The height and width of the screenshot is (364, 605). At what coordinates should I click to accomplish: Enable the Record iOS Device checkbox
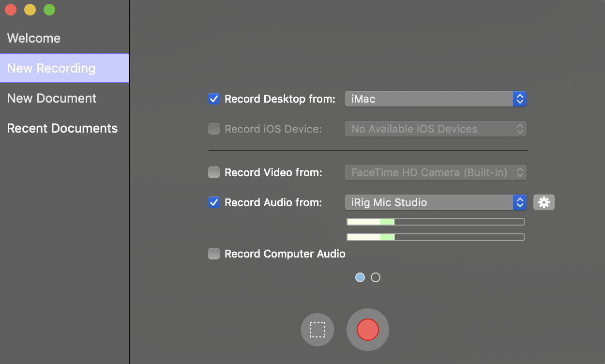click(x=213, y=129)
